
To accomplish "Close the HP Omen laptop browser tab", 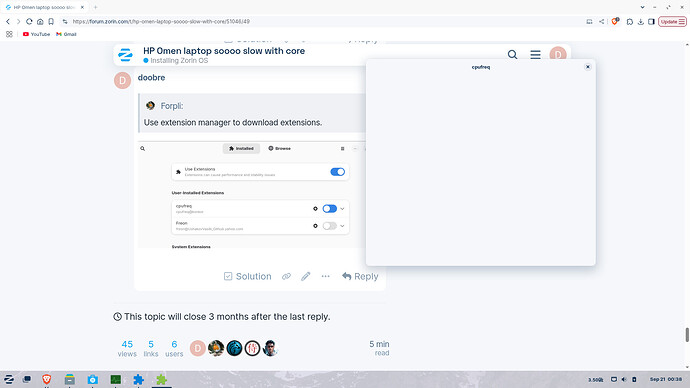I will (82, 7).
